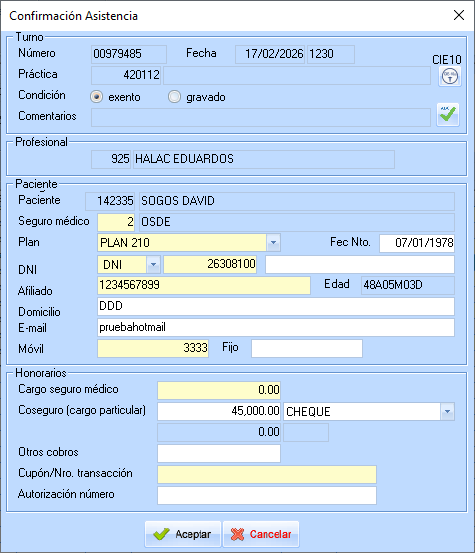Viewport: 475px width, 553px height.
Task: Click the green check on Aceptar
Action: tap(162, 534)
